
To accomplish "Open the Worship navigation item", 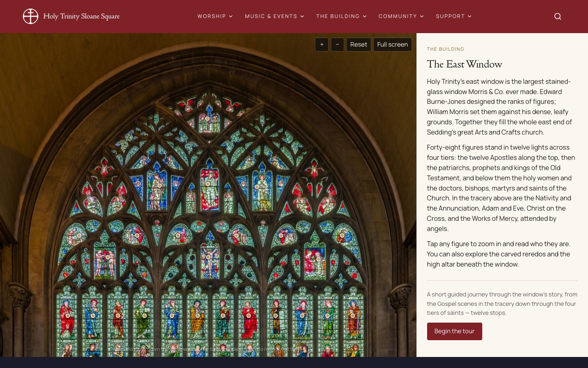I will coord(212,16).
